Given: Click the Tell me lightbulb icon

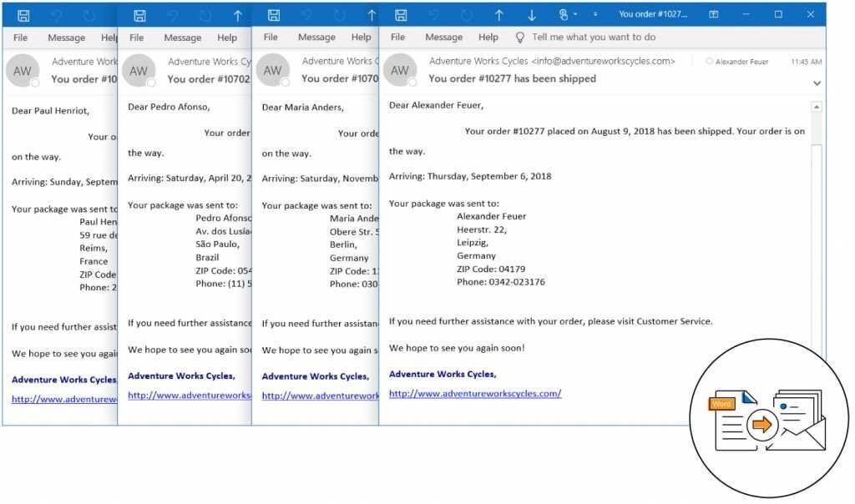Looking at the screenshot, I should [x=519, y=37].
